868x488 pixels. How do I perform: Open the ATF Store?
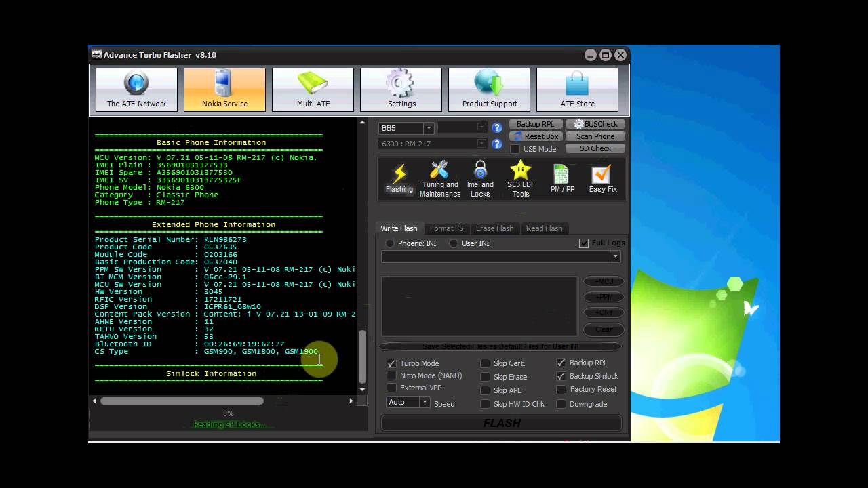[x=577, y=89]
